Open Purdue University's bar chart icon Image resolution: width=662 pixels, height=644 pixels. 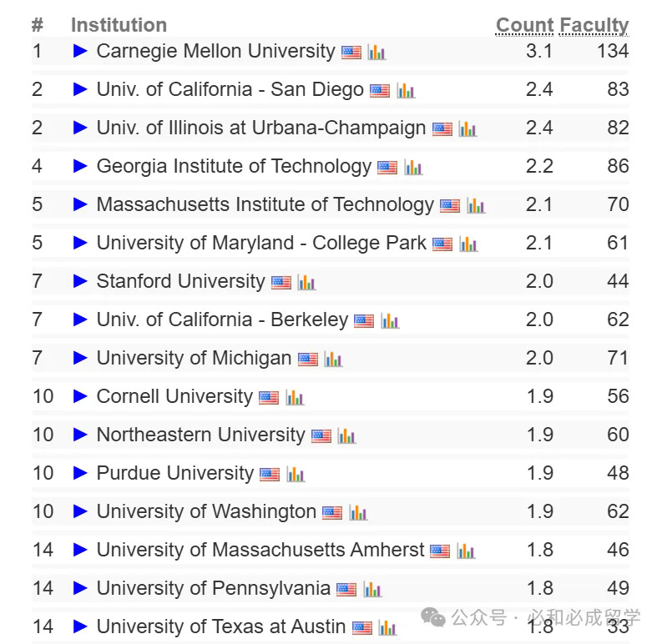pos(296,475)
